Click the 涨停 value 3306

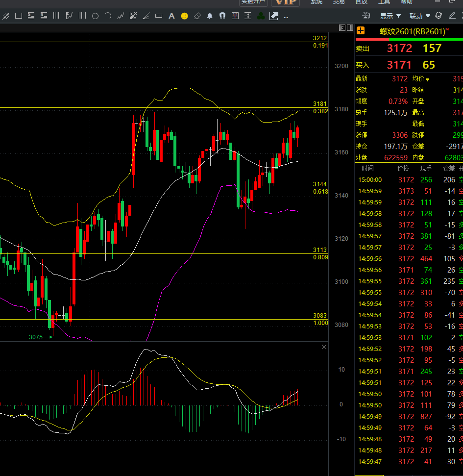400,135
